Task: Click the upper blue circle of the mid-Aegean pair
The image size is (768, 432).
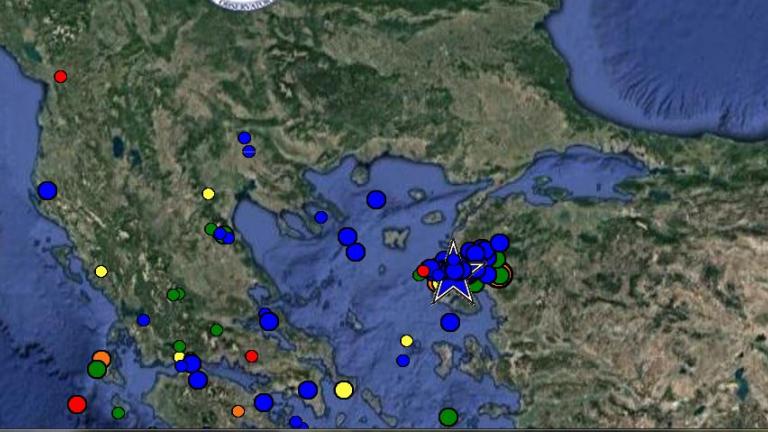Action: coord(347,237)
